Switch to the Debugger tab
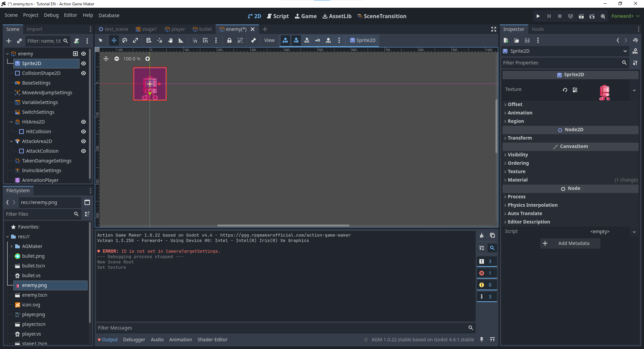 [134, 340]
